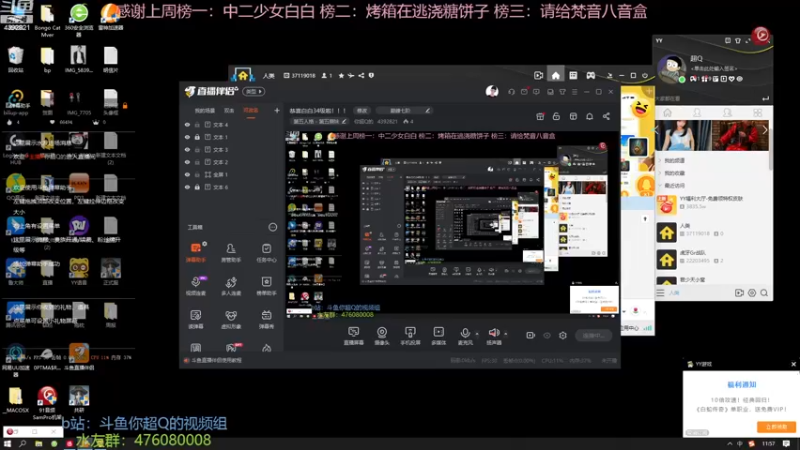The height and width of the screenshot is (450, 800).
Task: Open the 虚拟形象 tool
Action: (231, 319)
